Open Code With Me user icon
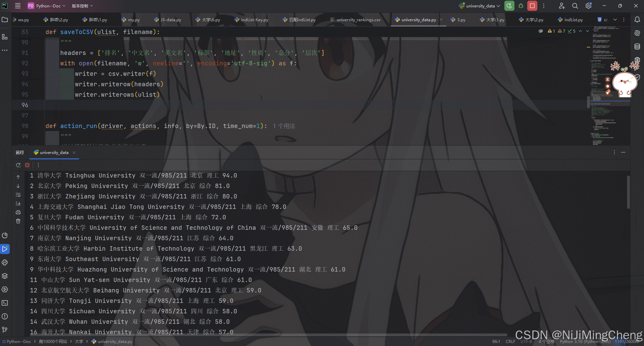Image resolution: width=644 pixels, height=346 pixels. (x=562, y=6)
